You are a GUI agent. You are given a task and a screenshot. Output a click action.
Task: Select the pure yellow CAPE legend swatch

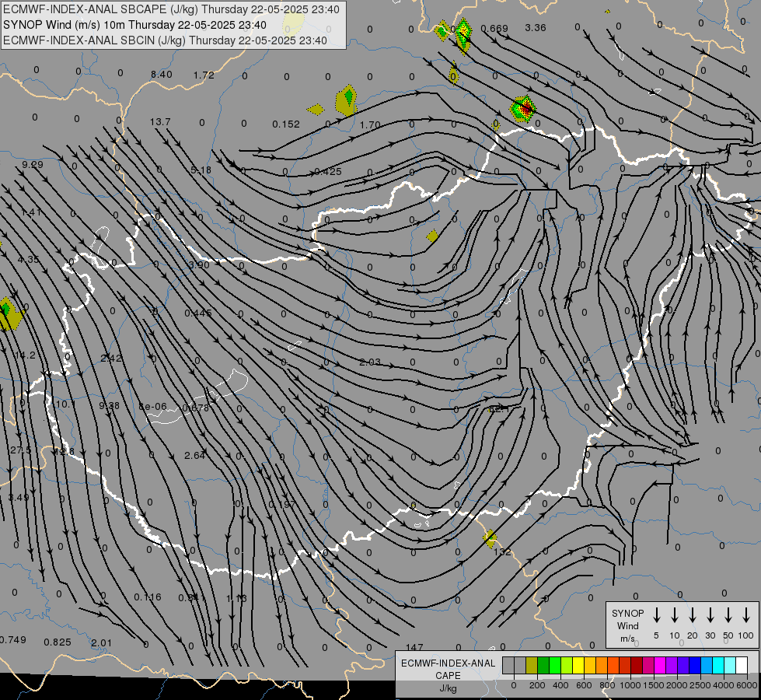pyautogui.click(x=578, y=666)
